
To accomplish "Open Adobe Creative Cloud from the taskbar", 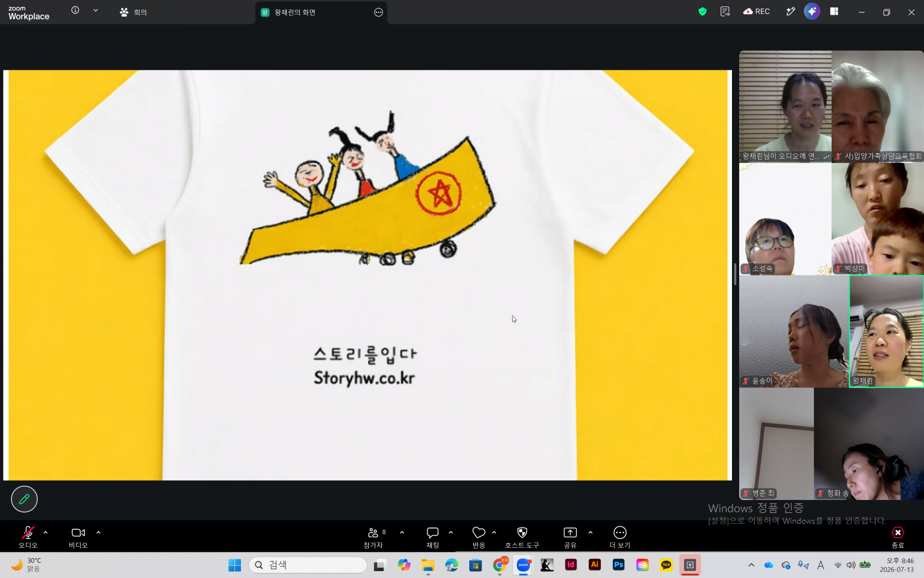I will [x=642, y=565].
